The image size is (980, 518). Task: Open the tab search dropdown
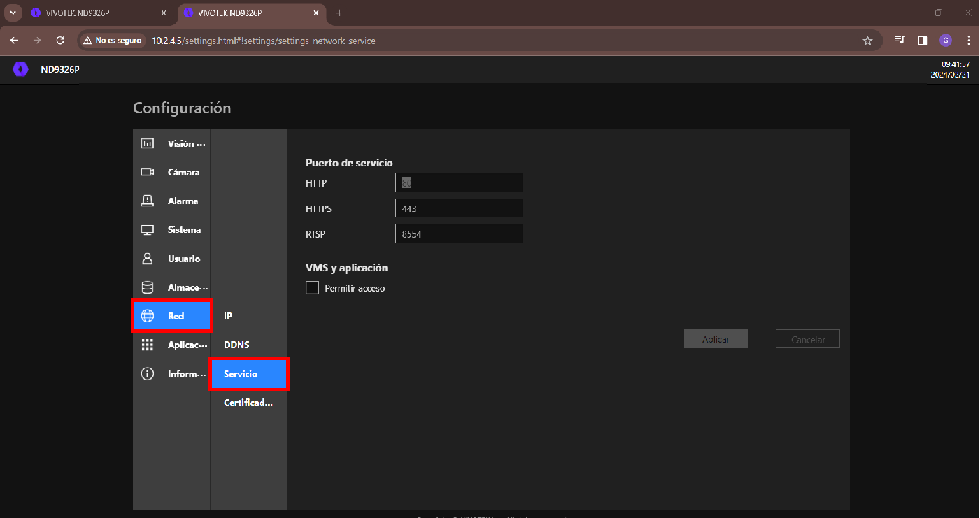[13, 13]
